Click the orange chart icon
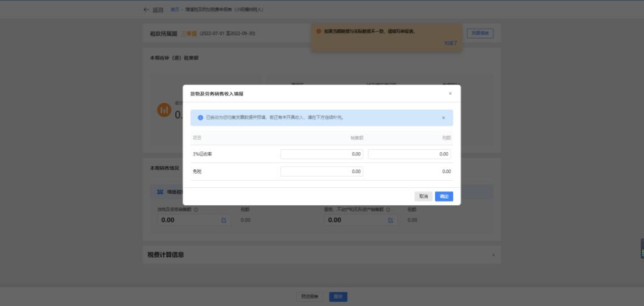The height and width of the screenshot is (306, 644). point(164,110)
